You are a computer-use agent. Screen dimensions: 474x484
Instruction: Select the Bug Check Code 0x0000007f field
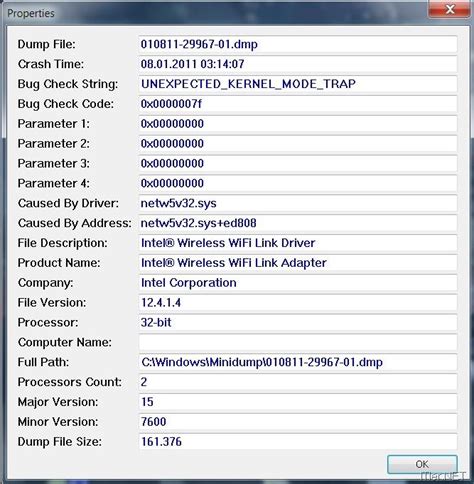click(x=298, y=104)
